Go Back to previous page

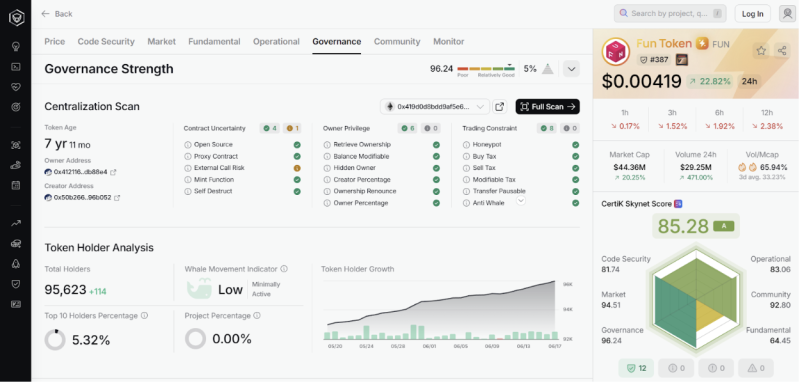point(57,14)
